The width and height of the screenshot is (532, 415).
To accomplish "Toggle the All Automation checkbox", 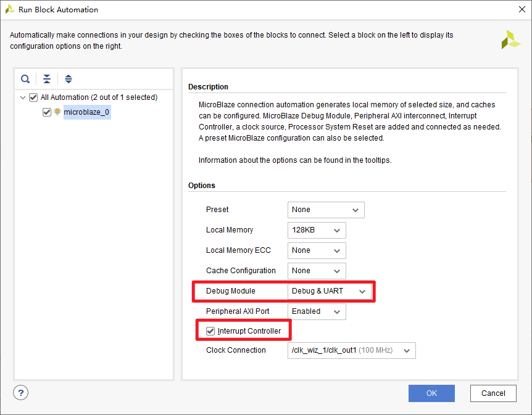I will point(33,97).
